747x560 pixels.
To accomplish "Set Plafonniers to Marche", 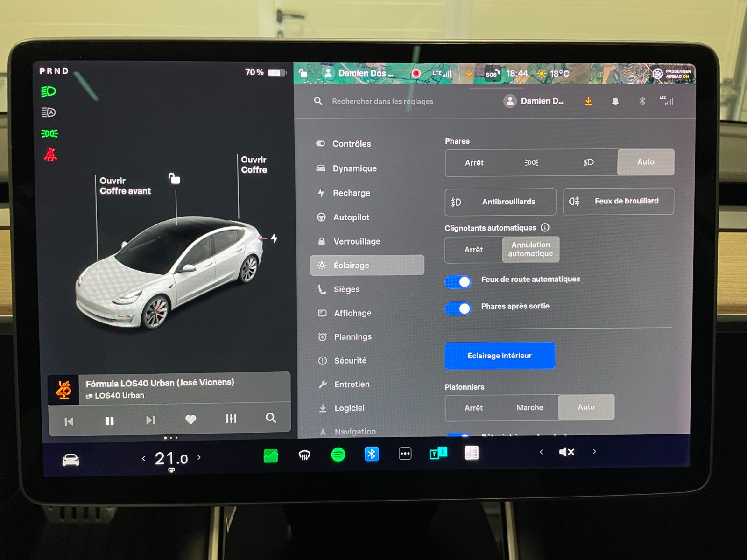I will (529, 407).
